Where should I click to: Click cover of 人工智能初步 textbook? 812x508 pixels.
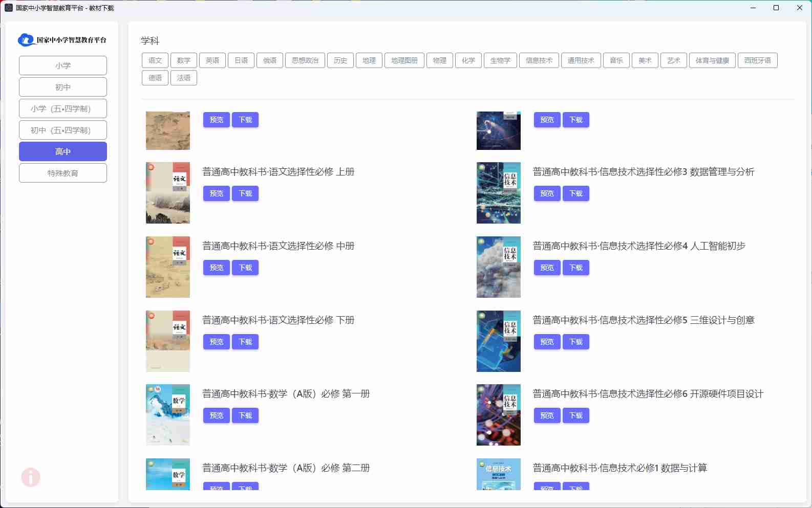coord(498,267)
